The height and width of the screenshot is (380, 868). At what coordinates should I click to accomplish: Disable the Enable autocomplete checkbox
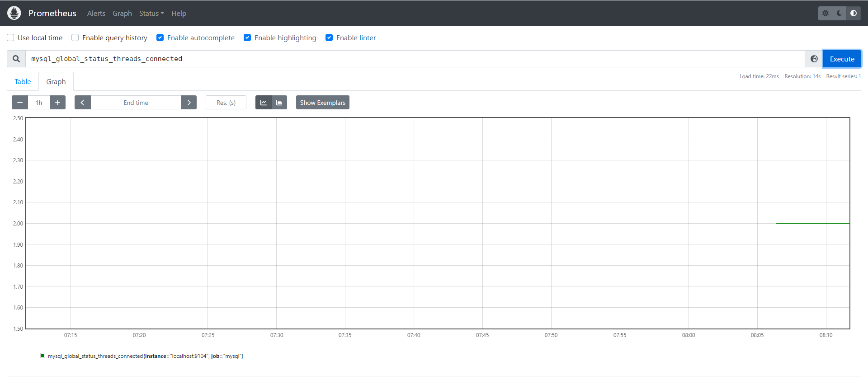[x=160, y=38]
